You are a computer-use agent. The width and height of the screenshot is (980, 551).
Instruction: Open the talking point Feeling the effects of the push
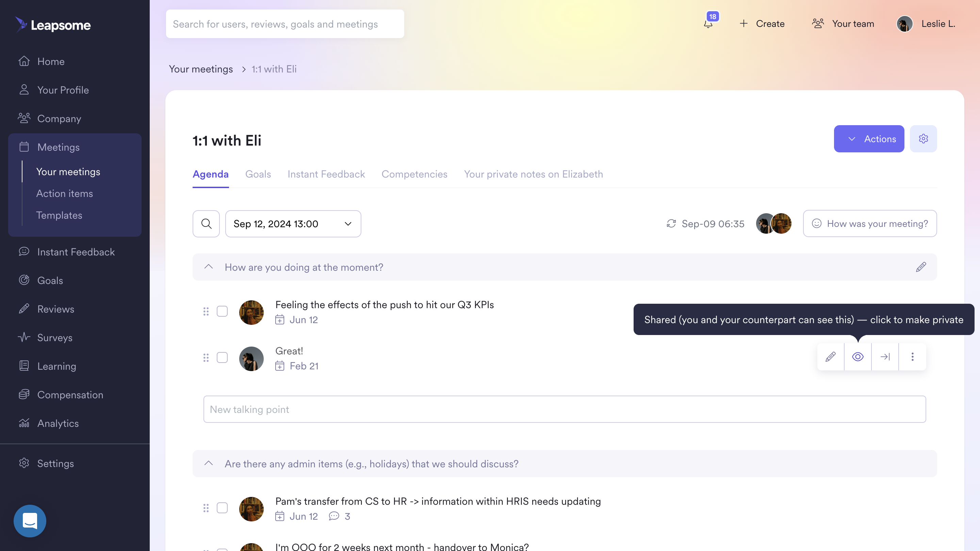[384, 305]
